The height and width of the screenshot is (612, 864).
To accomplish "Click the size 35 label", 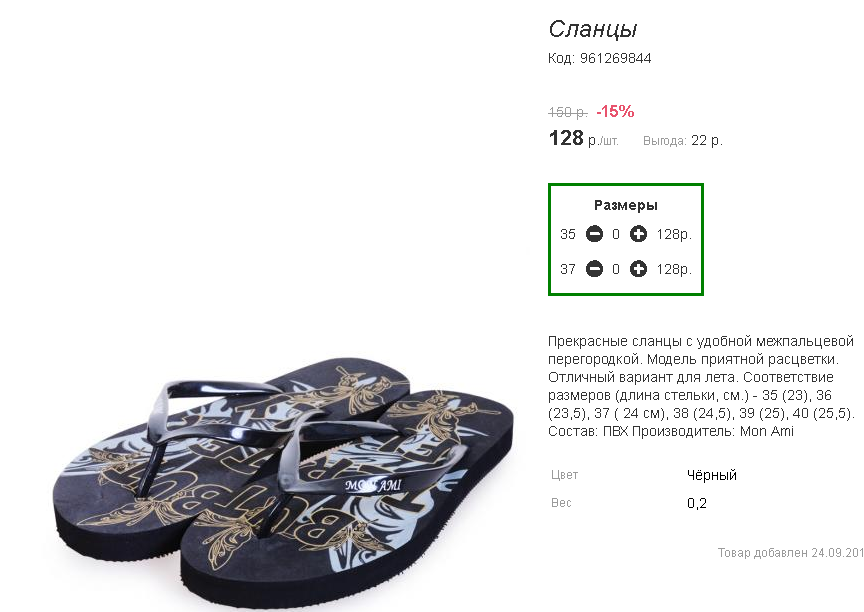I will click(568, 235).
